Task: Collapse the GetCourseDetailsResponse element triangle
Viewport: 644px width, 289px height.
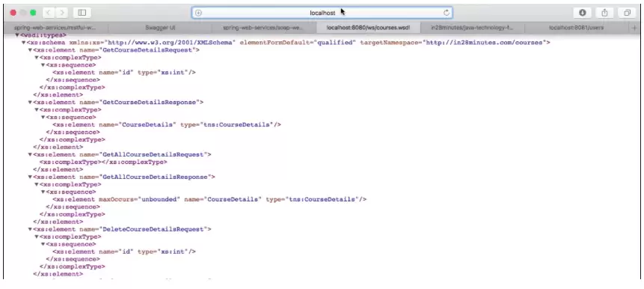Action: tap(30, 103)
